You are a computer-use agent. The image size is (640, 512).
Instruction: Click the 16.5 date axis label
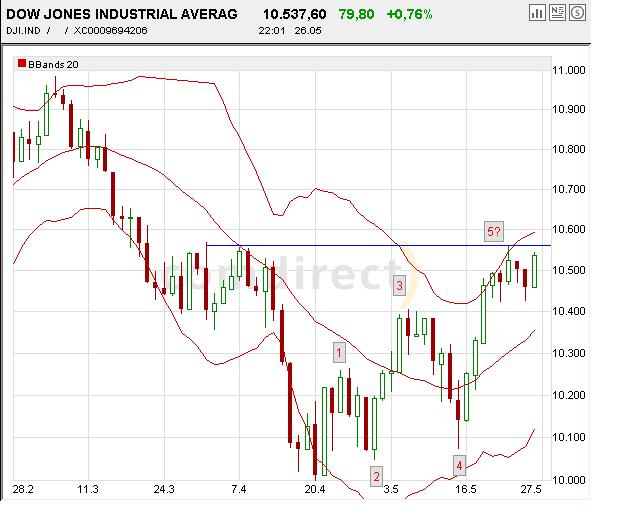click(x=466, y=489)
